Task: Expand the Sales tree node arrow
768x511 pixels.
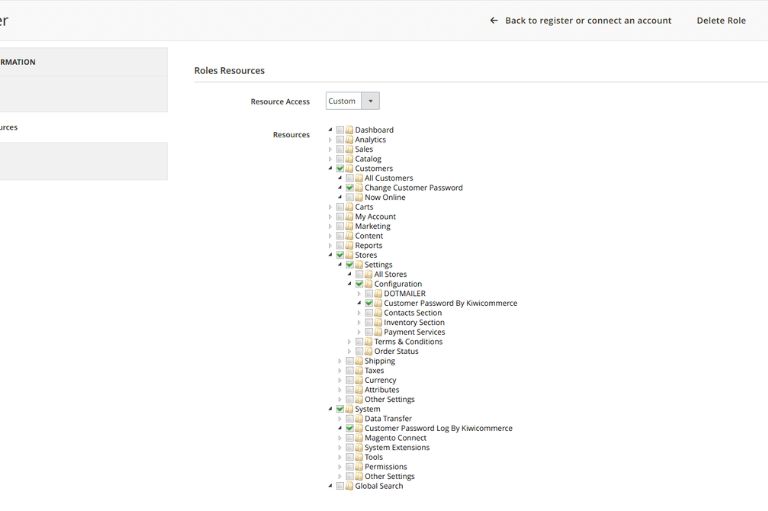Action: (330, 149)
